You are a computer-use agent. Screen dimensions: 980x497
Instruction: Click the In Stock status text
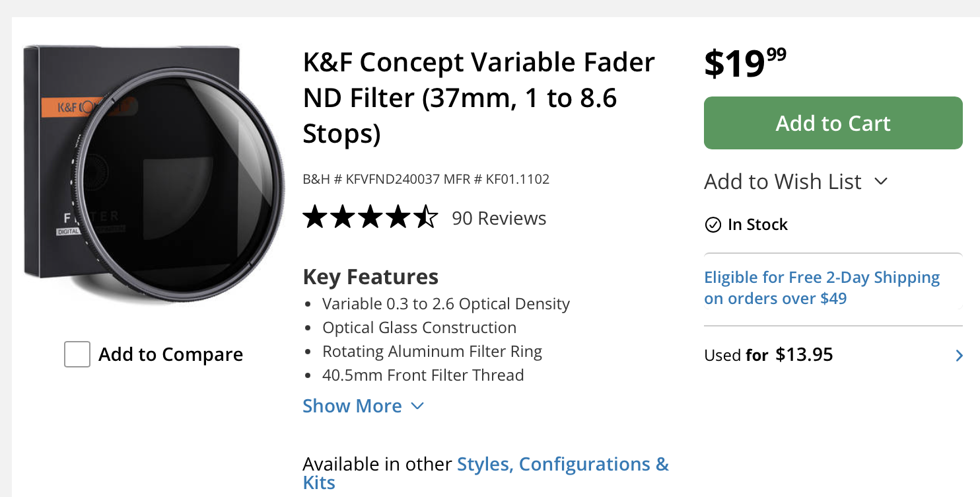click(x=757, y=225)
